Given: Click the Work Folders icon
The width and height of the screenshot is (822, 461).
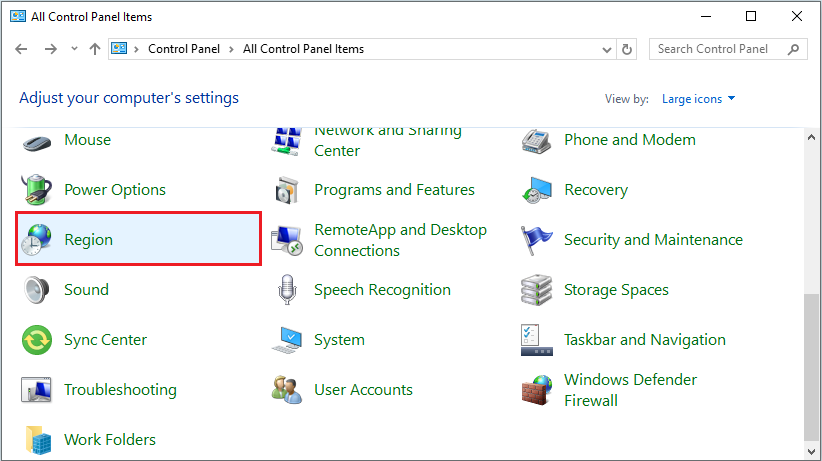Looking at the screenshot, I should tap(38, 440).
